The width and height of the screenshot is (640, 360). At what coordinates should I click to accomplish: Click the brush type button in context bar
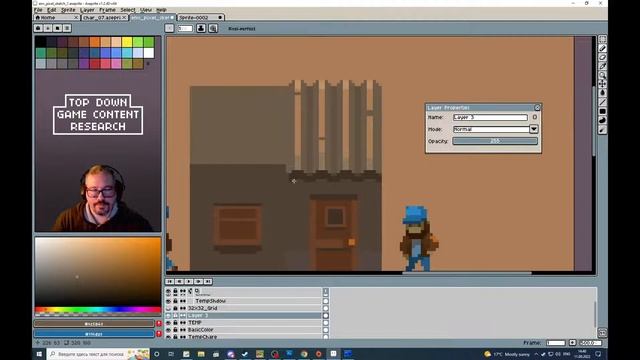click(169, 28)
